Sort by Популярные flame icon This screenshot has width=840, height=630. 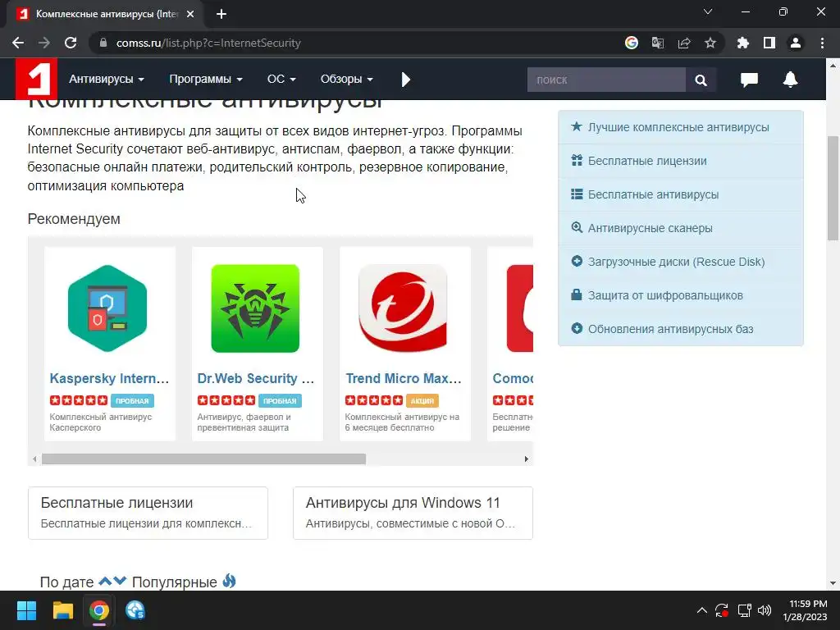click(x=230, y=581)
